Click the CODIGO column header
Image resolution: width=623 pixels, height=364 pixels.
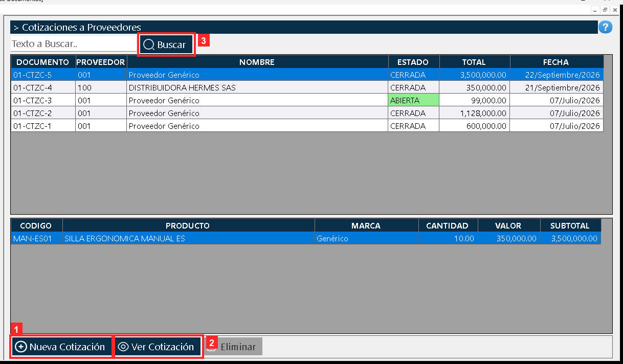36,225
